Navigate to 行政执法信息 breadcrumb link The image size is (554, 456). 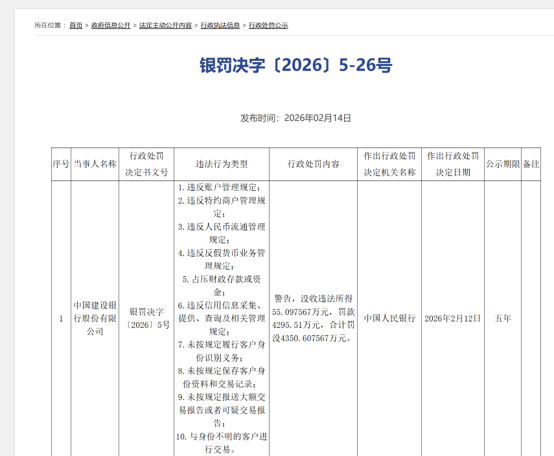pos(220,25)
